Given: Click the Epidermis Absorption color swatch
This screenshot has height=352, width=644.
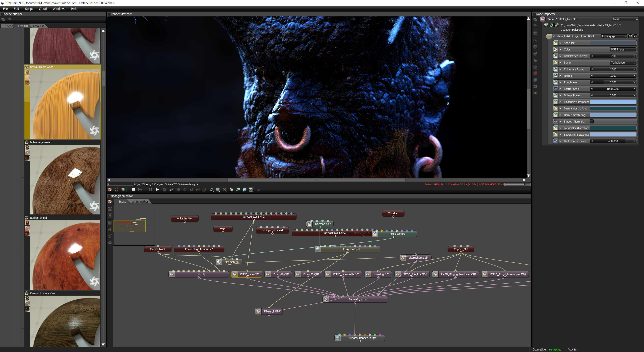Looking at the screenshot, I should [613, 102].
